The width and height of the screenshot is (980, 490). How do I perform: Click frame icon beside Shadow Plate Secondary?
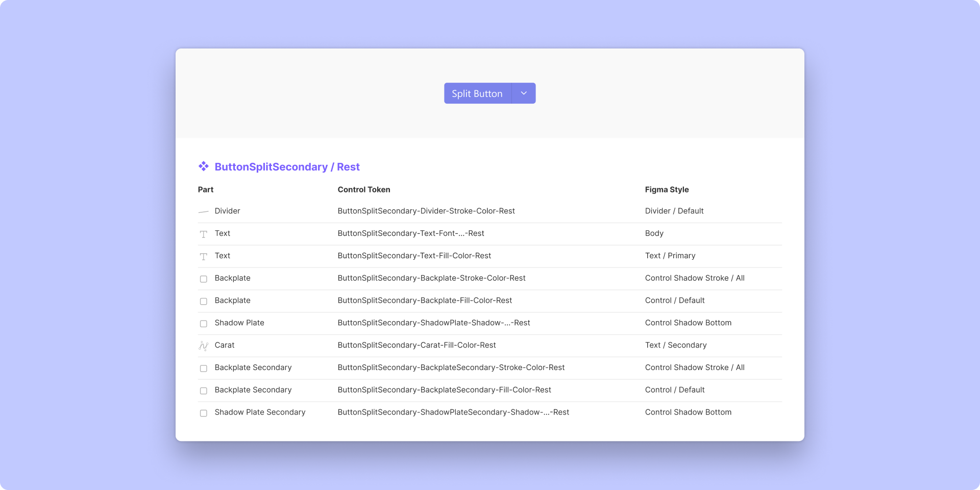click(x=204, y=413)
